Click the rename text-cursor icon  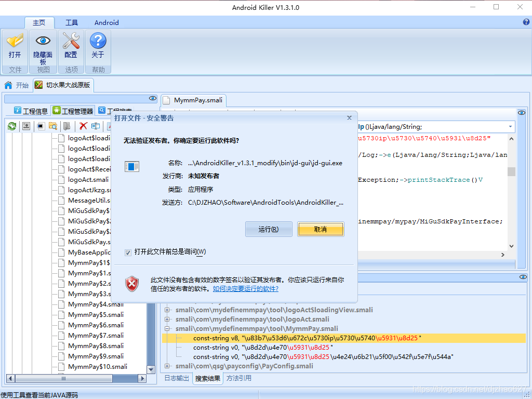coord(96,126)
